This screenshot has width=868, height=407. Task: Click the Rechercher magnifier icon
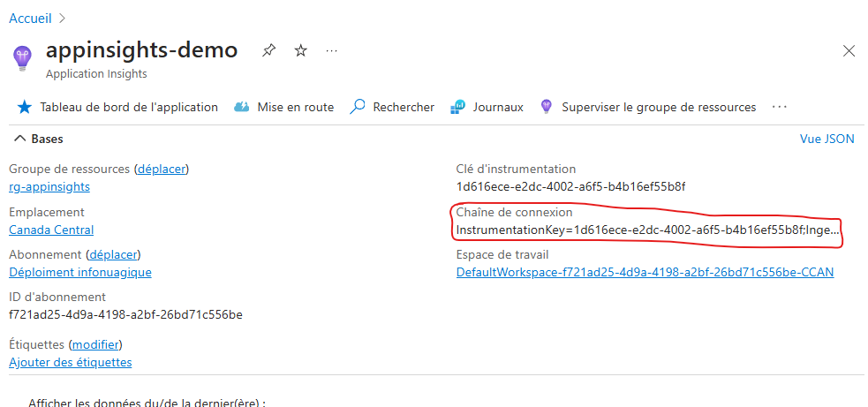click(x=358, y=106)
